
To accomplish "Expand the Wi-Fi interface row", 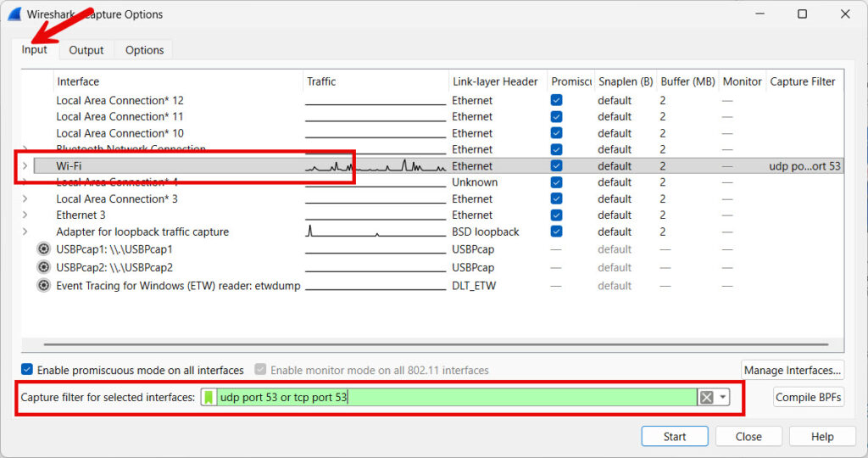I will click(25, 166).
